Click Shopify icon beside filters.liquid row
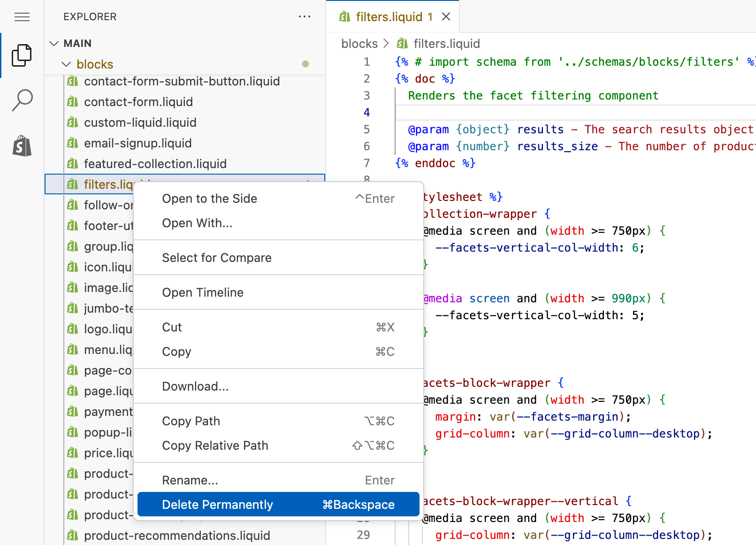The width and height of the screenshot is (756, 545). [73, 184]
